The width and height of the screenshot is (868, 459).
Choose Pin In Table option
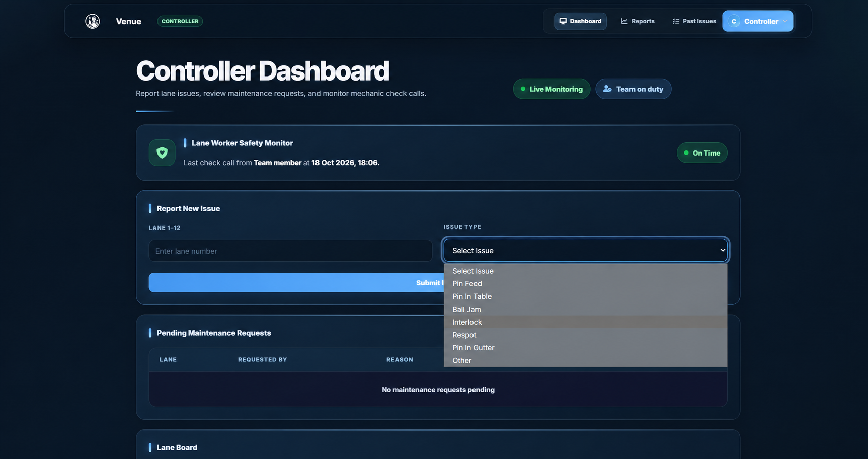(x=586, y=296)
